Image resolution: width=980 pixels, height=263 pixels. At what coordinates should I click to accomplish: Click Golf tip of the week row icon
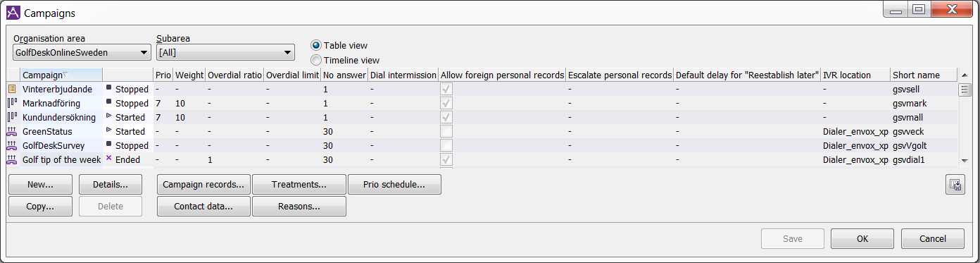point(11,160)
